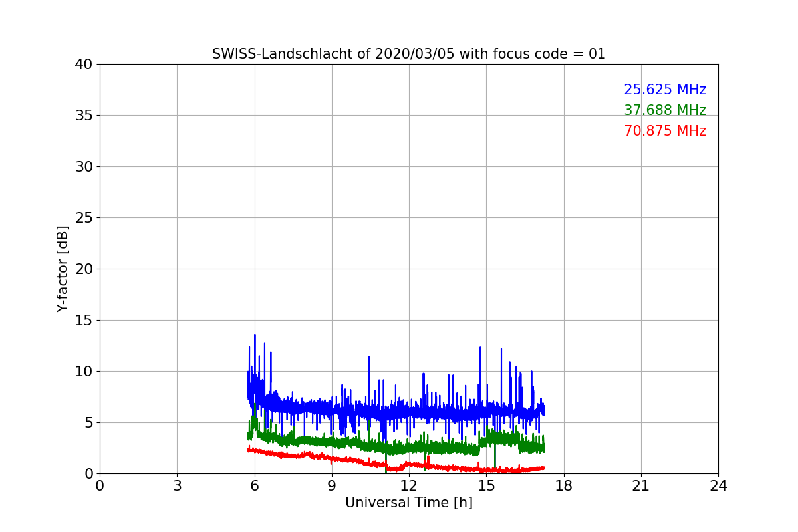The height and width of the screenshot is (532, 798).
Task: Click the y-axis tick label 35
Action: point(84,116)
